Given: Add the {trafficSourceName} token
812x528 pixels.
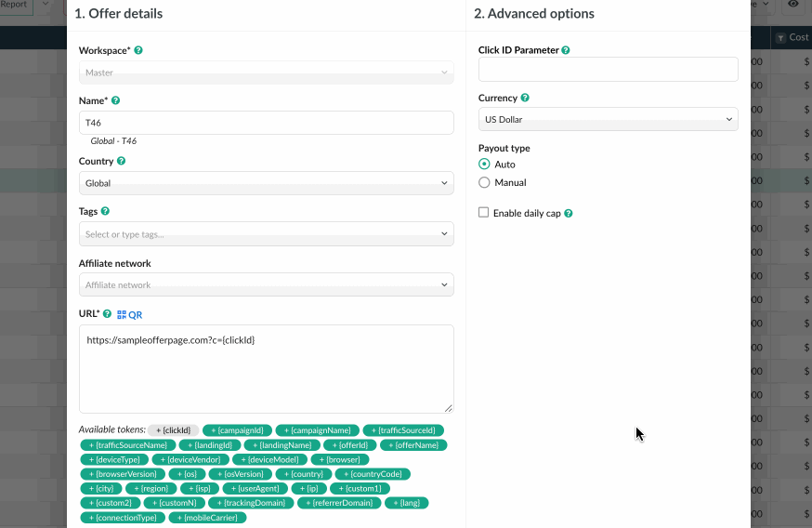Looking at the screenshot, I should (x=128, y=445).
